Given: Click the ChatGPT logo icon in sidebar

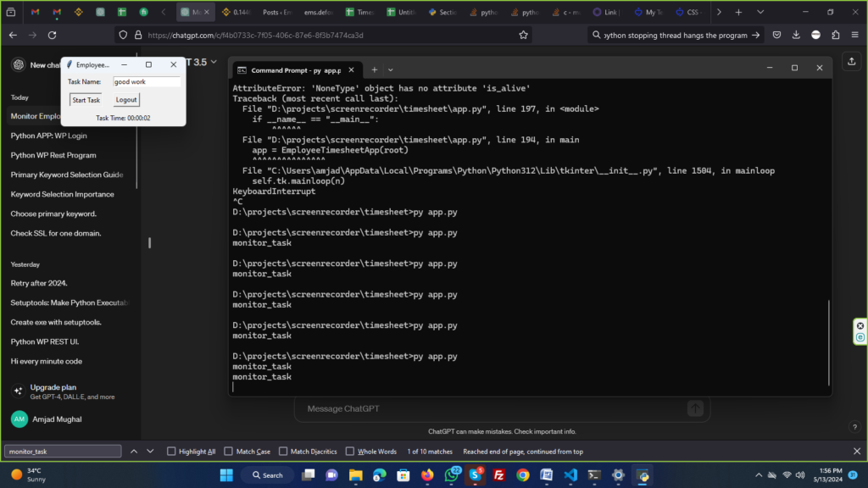Looking at the screenshot, I should click(18, 65).
